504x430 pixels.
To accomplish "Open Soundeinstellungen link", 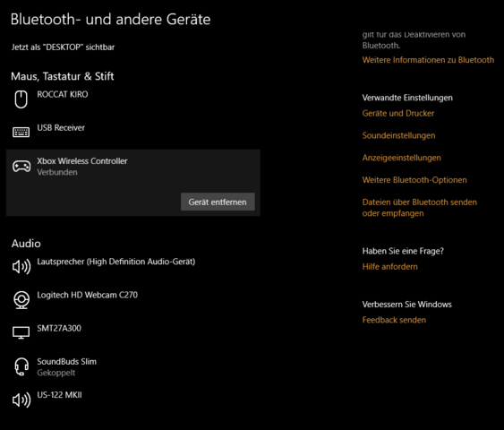I will [398, 135].
